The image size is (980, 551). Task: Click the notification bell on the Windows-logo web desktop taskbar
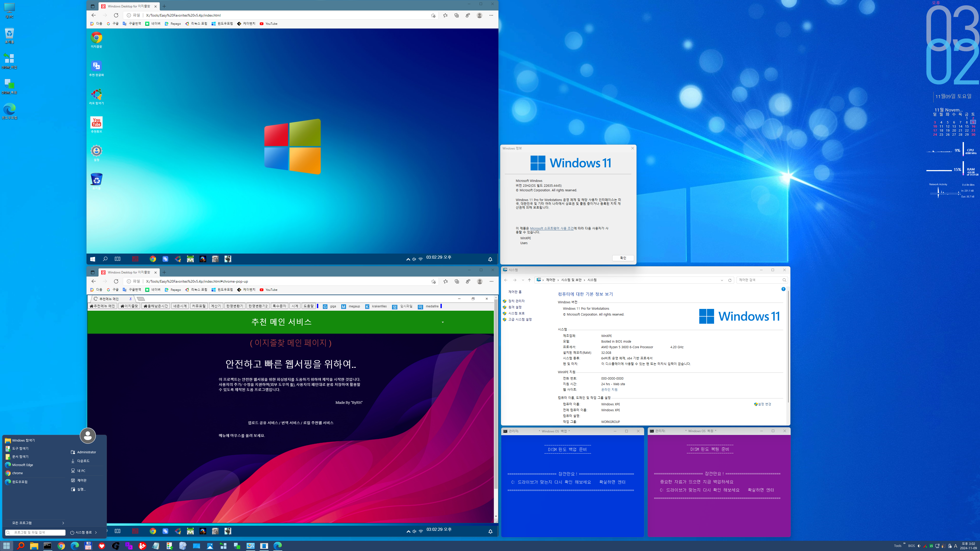click(x=490, y=259)
